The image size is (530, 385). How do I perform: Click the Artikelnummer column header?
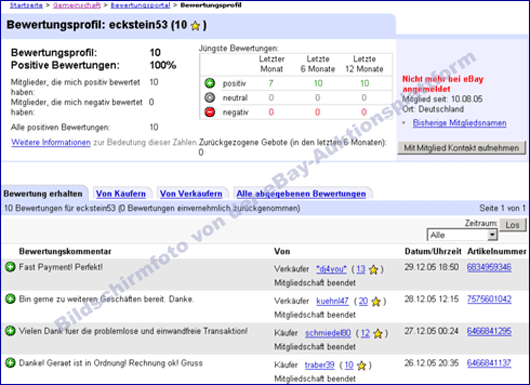[497, 251]
